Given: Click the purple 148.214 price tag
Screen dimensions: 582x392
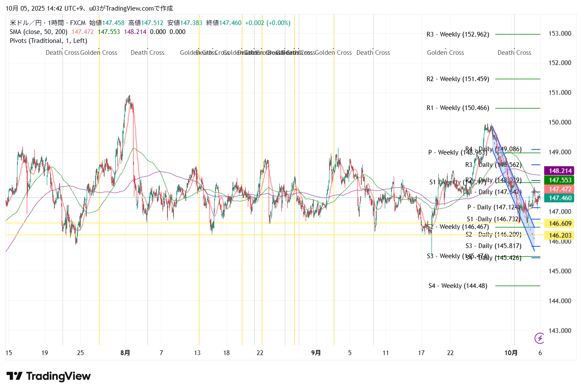Looking at the screenshot, I should tap(560, 171).
